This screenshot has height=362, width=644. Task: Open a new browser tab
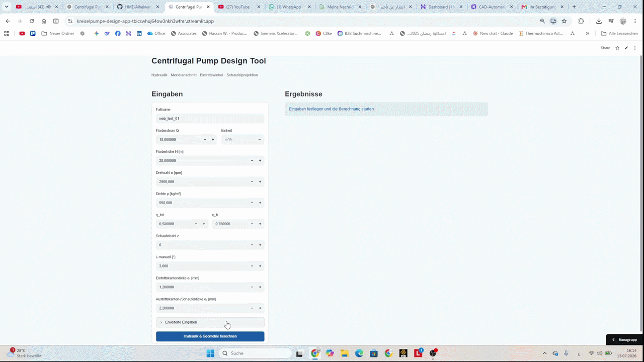[x=574, y=7]
